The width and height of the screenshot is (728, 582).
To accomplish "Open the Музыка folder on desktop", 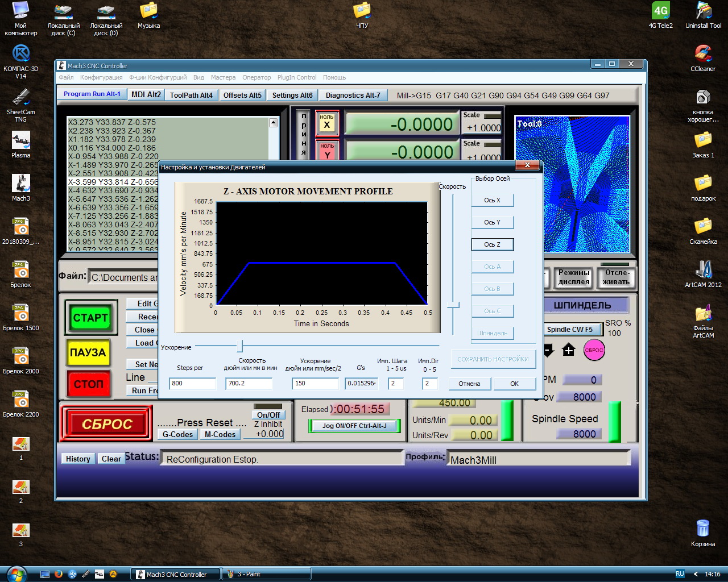I will 148,15.
